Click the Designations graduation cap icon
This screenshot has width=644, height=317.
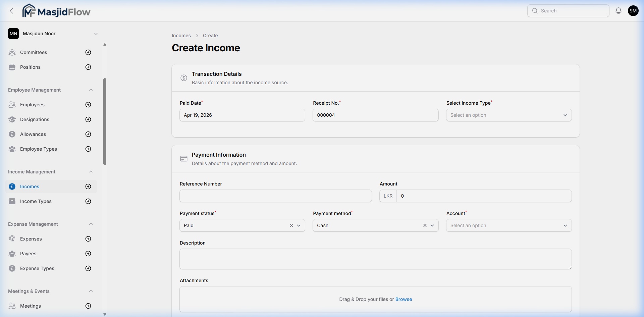[x=12, y=119]
